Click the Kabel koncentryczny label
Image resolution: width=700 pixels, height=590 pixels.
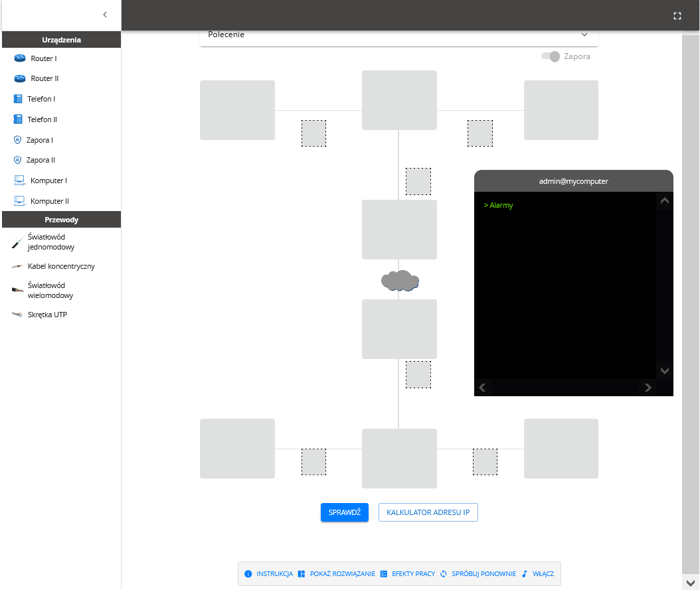pyautogui.click(x=61, y=266)
